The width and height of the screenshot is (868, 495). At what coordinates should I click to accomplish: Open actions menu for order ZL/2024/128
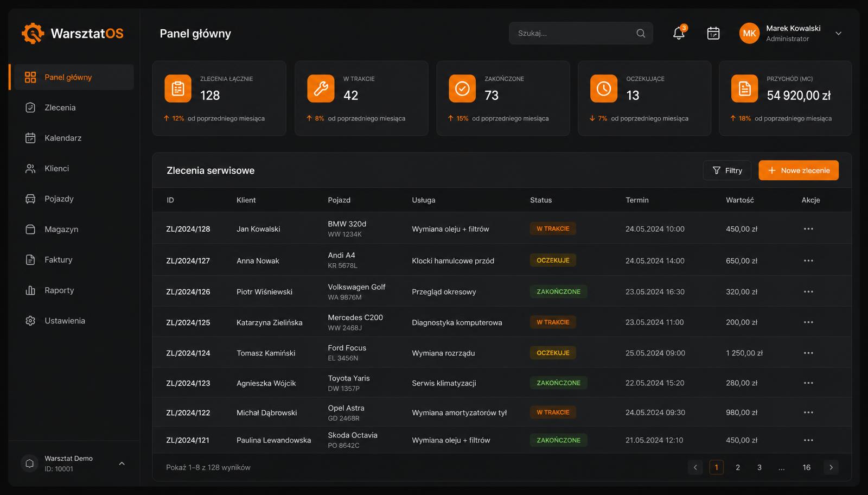[808, 229]
